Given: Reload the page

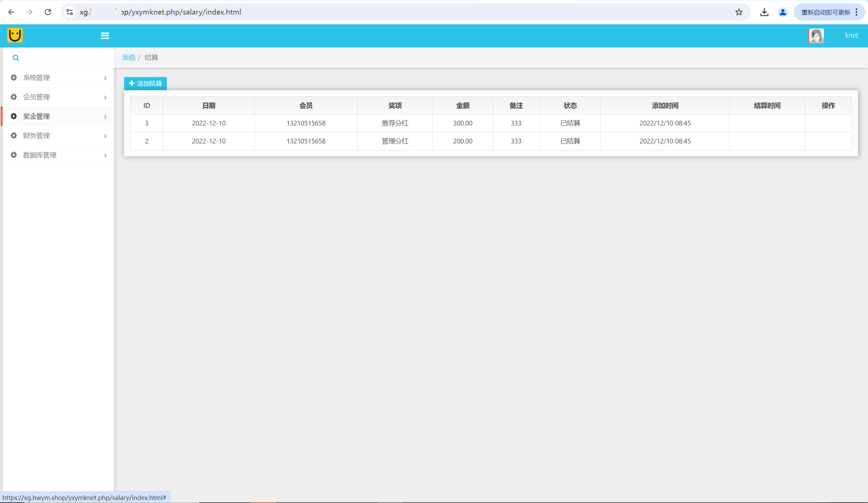Looking at the screenshot, I should (x=48, y=12).
